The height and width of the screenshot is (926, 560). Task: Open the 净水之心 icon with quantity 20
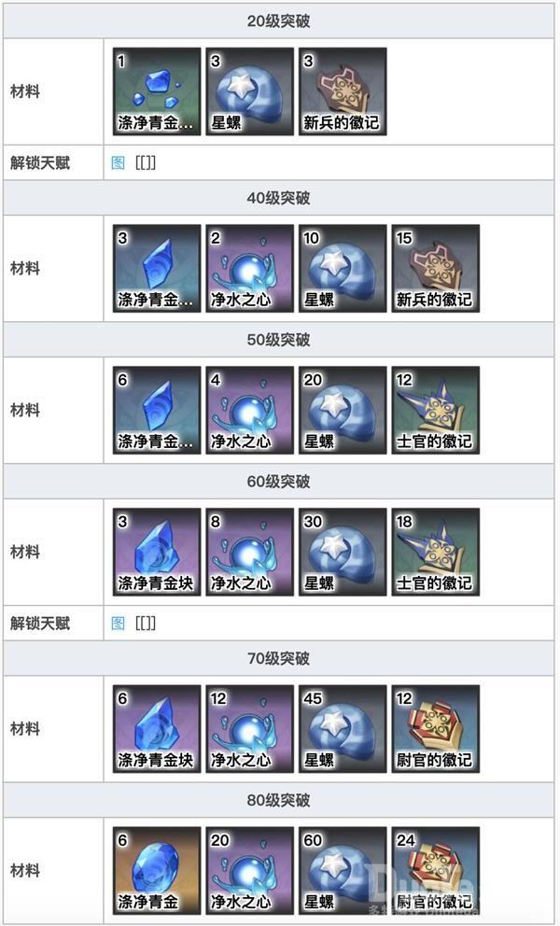tap(249, 871)
